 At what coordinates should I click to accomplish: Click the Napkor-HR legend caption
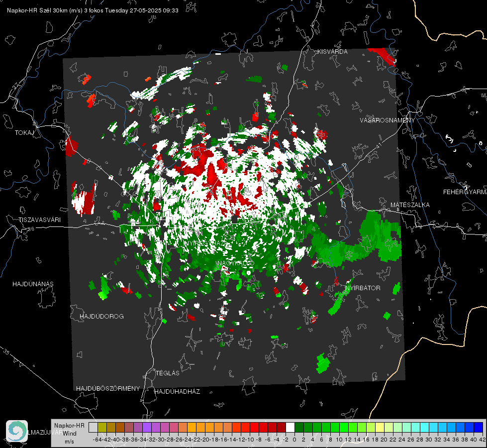click(x=69, y=425)
